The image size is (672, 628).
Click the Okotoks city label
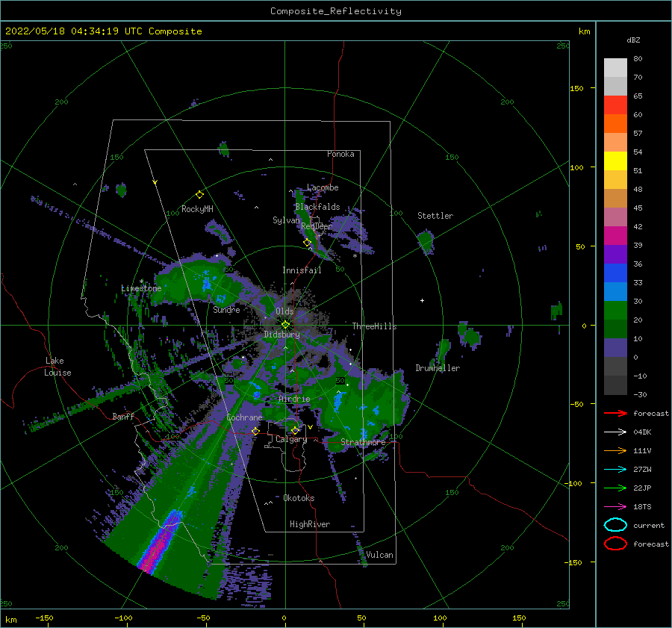tap(299, 498)
